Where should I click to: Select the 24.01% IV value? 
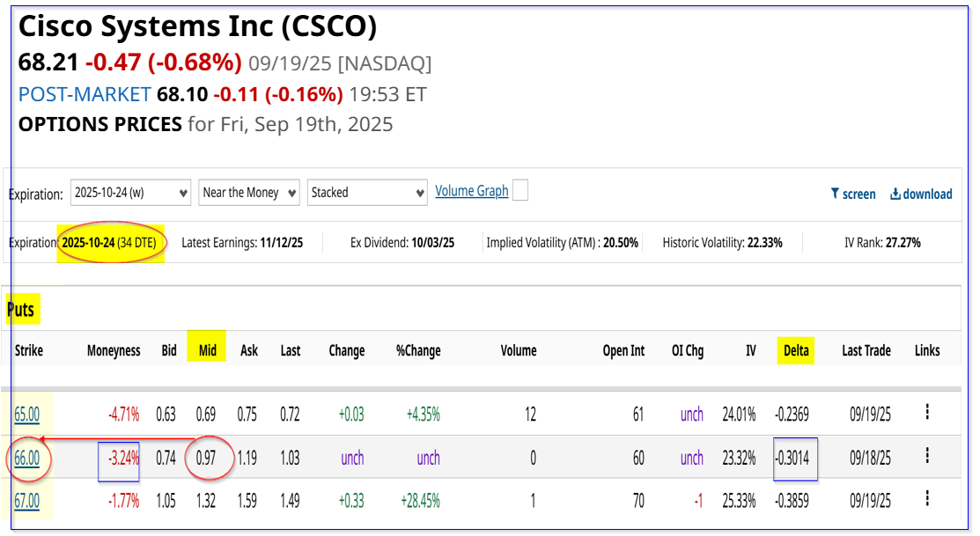739,415
